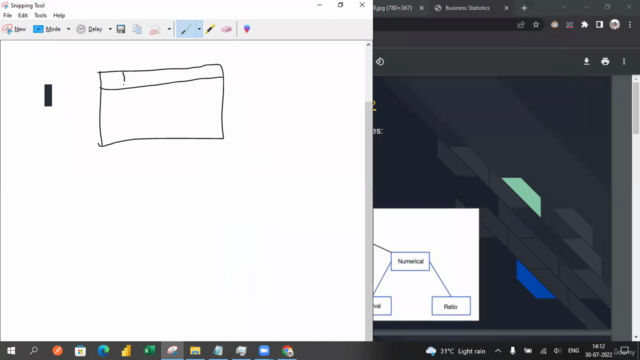Viewport: 640px width, 360px height.
Task: Click the Share page icon in Chrome
Action: tap(521, 25)
